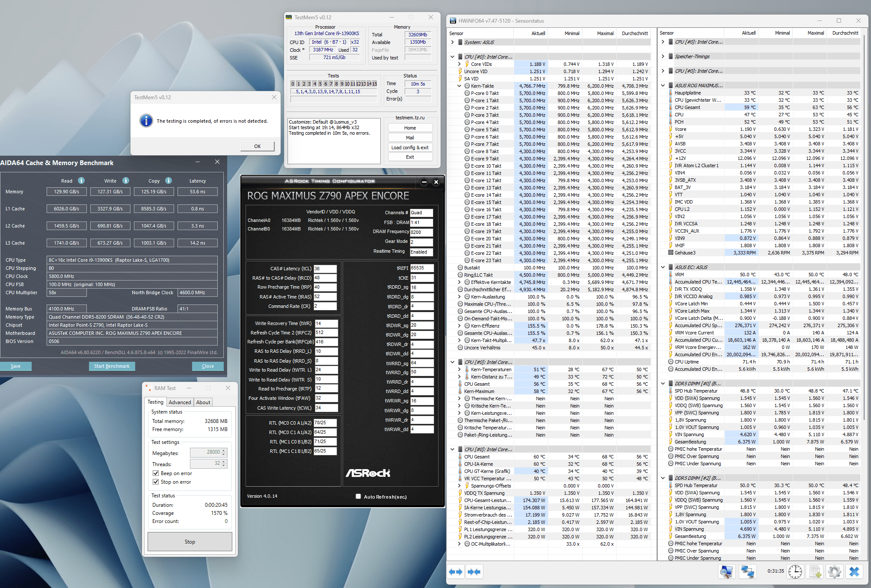This screenshot has height=588, width=871.
Task: Click HWiNFO expand columns arrows icon
Action: coord(456,572)
